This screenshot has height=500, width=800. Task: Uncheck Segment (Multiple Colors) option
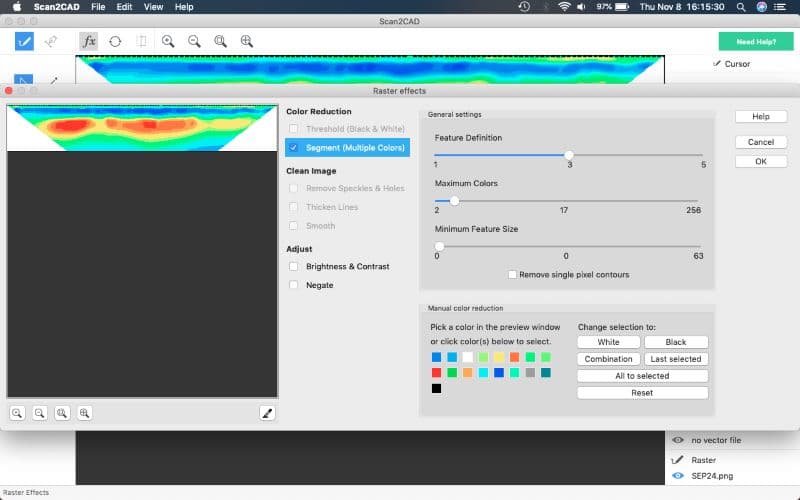tap(293, 148)
